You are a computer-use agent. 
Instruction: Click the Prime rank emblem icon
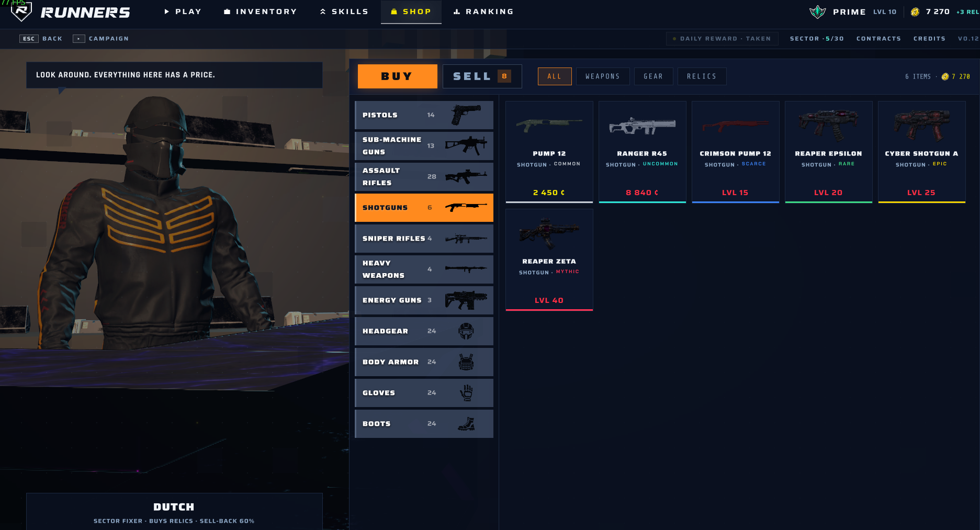(817, 12)
